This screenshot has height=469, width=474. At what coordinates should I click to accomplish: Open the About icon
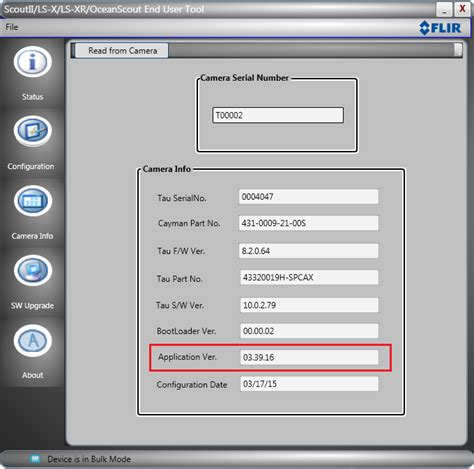(33, 341)
